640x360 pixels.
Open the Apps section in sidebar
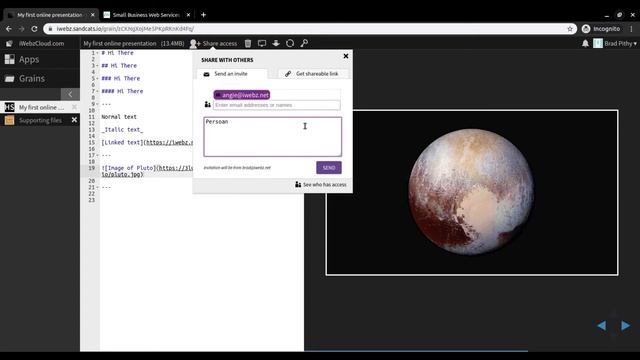tap(40, 59)
